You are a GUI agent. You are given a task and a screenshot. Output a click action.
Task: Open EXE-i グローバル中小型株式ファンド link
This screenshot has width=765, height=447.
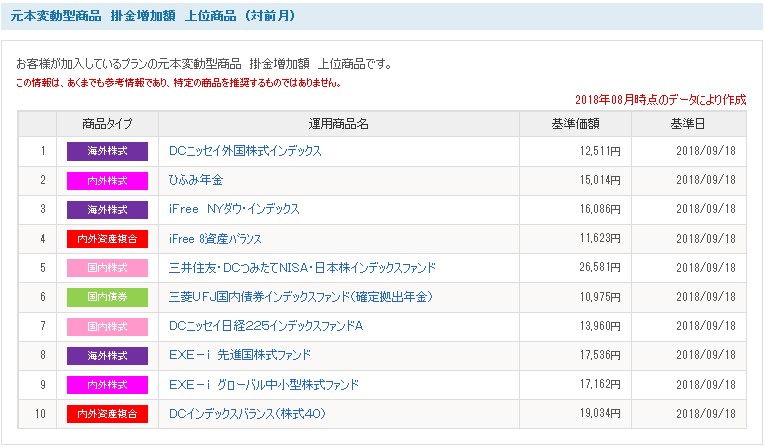point(263,385)
